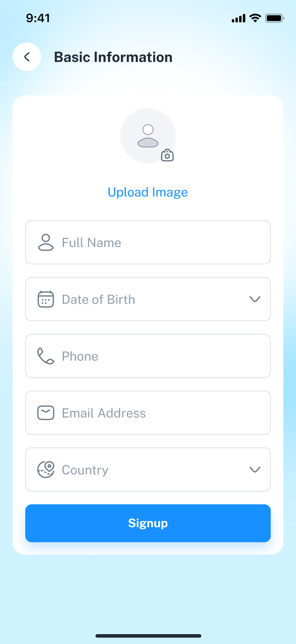This screenshot has width=296, height=644.
Task: Click the Upload Image link
Action: point(148,192)
